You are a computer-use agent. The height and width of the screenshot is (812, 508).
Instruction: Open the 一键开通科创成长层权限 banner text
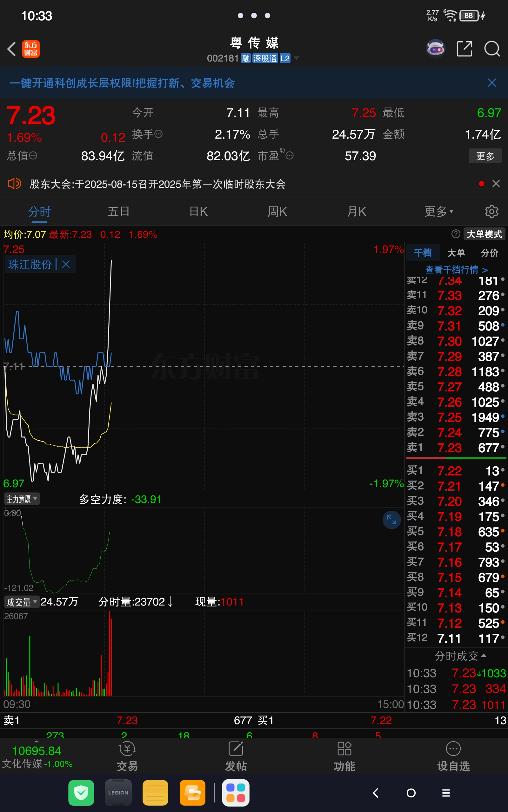click(122, 83)
